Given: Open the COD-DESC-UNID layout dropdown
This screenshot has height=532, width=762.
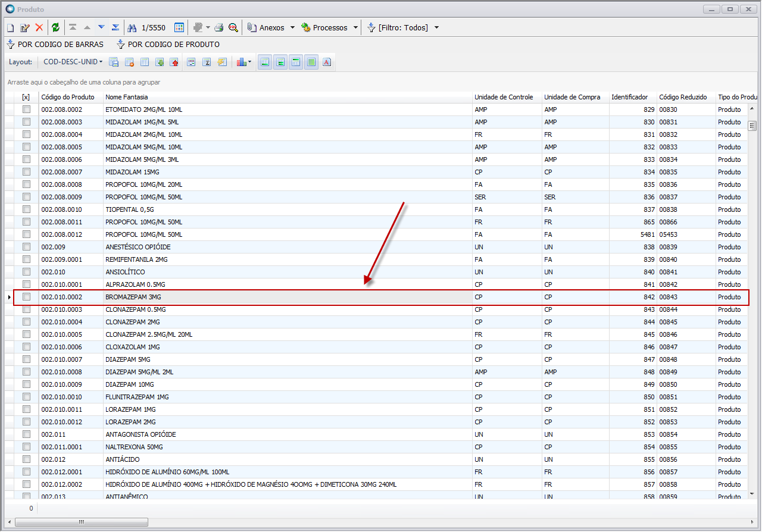Looking at the screenshot, I should pos(73,62).
